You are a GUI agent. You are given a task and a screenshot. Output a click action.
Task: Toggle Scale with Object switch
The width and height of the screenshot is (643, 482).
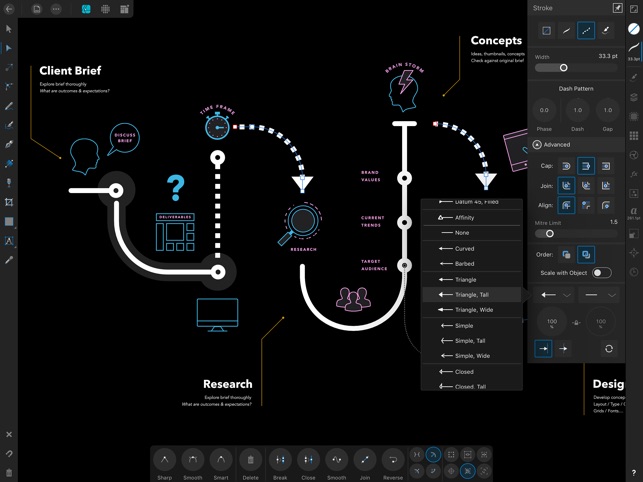pyautogui.click(x=601, y=272)
